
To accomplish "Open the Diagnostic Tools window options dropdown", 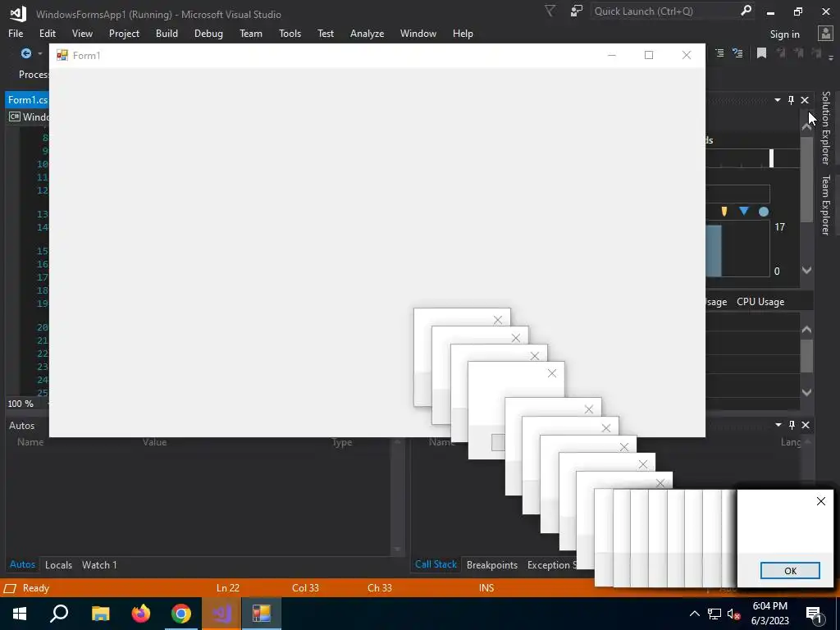I will pos(778,100).
